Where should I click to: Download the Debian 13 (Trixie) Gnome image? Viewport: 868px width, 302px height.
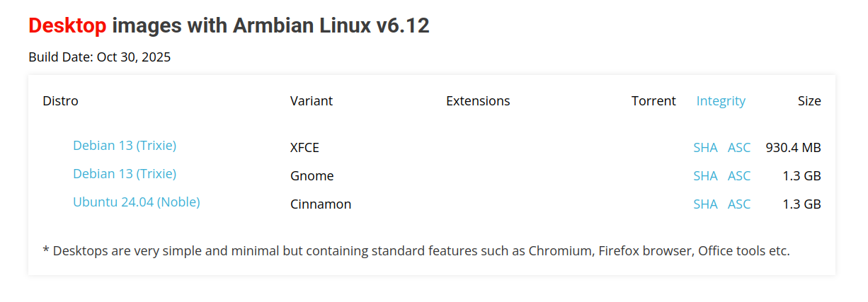point(125,174)
